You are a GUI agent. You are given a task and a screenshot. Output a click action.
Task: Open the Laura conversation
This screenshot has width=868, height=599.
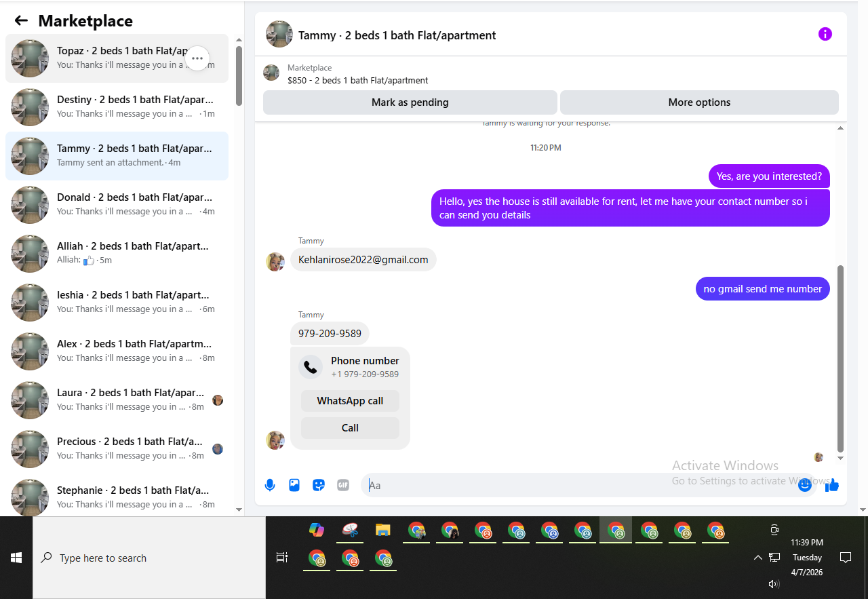[117, 400]
